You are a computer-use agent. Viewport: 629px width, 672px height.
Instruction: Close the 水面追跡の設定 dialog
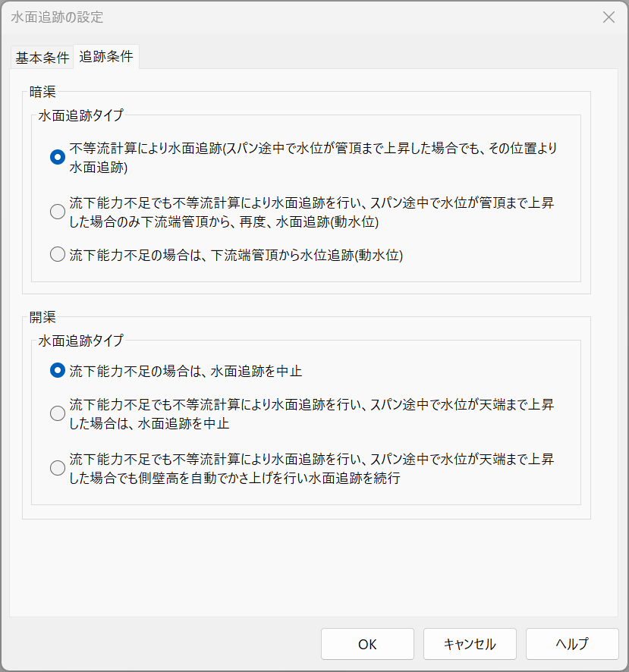(609, 17)
